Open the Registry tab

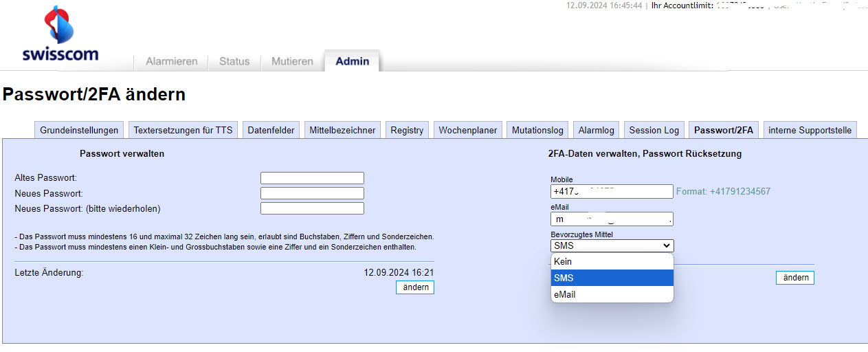point(407,130)
